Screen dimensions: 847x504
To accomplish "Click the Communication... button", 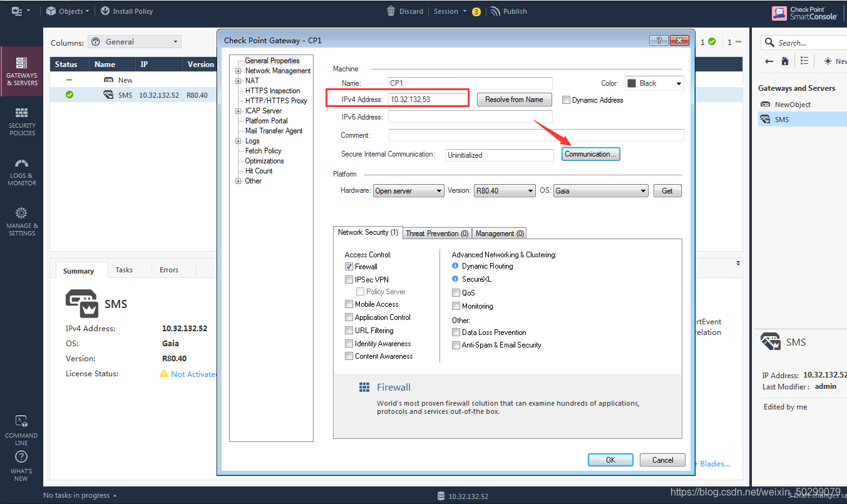I will (591, 154).
